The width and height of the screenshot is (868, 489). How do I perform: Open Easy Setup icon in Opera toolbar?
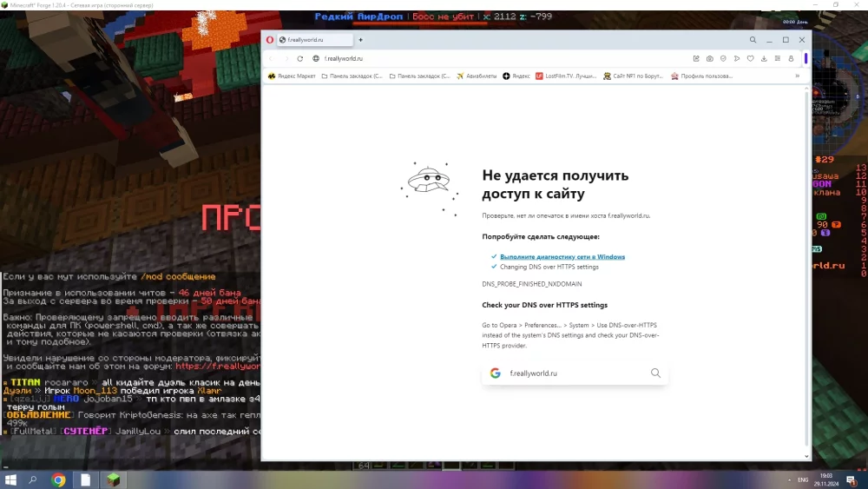[777, 59]
